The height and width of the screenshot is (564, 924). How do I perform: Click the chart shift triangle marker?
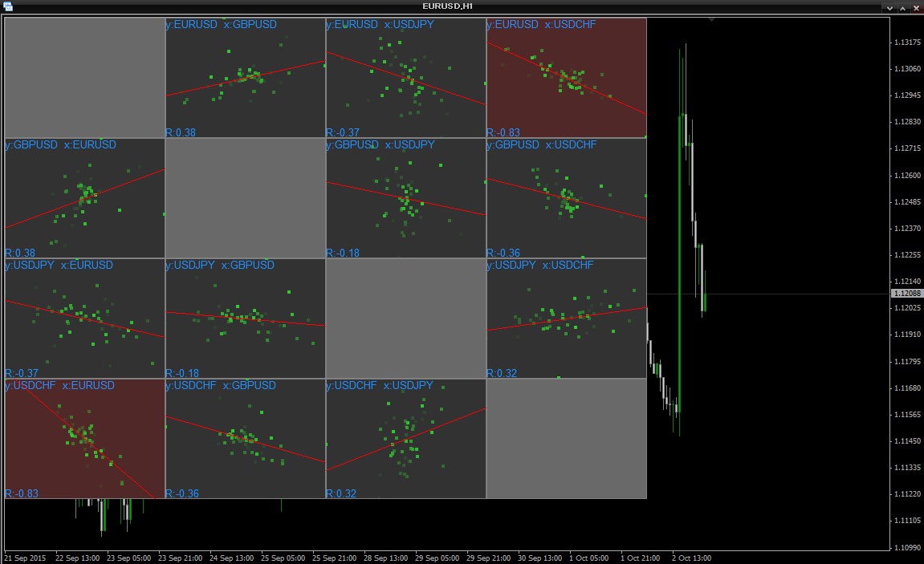point(710,18)
